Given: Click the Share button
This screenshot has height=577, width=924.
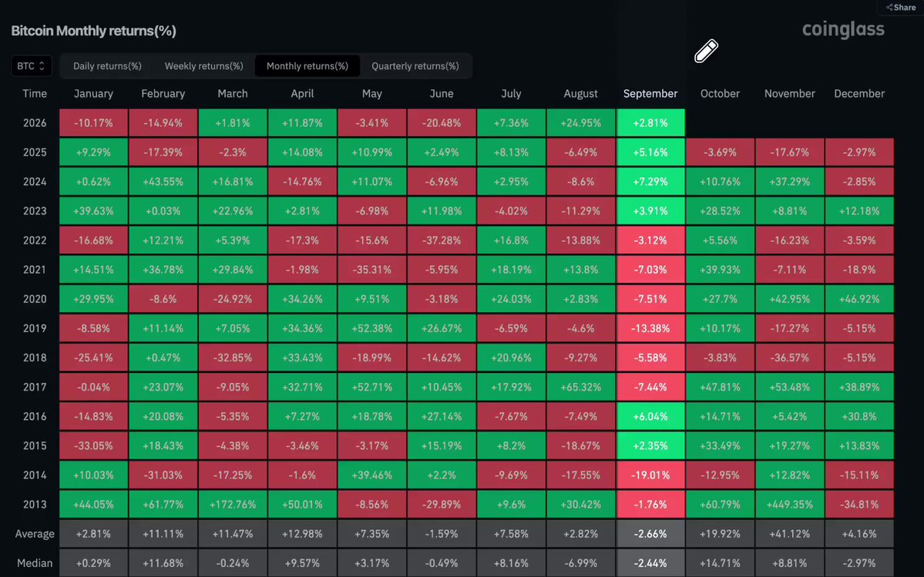Looking at the screenshot, I should pos(901,7).
